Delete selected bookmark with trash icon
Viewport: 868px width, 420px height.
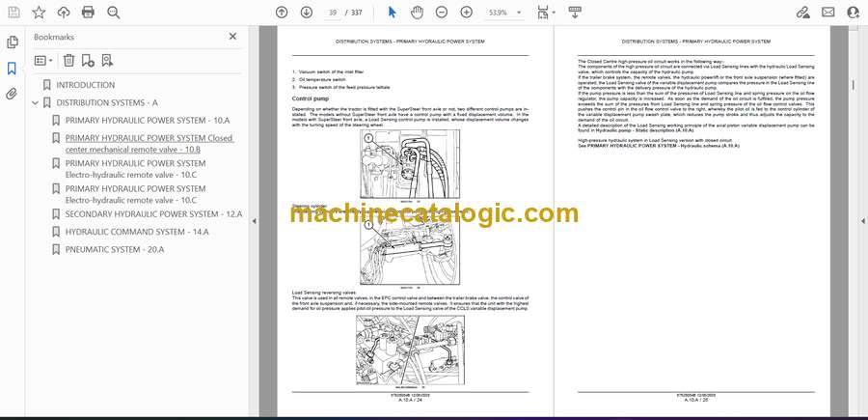click(68, 61)
